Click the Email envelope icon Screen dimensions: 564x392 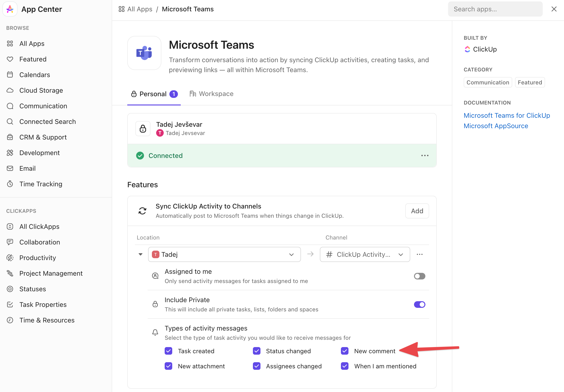click(10, 168)
